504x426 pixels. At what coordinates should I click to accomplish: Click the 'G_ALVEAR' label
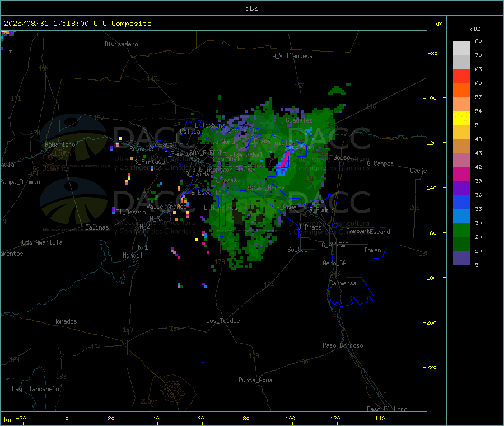(x=335, y=245)
